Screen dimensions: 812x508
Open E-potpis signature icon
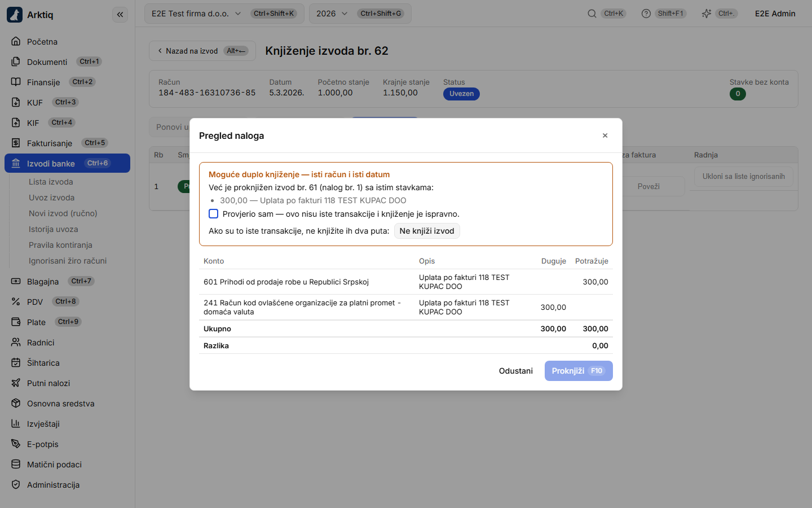point(16,444)
